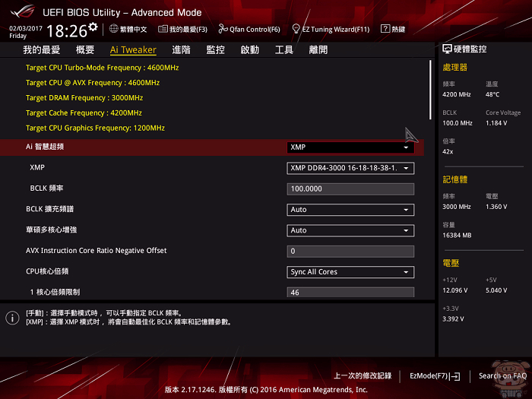Select the CPU核心倍頻 label
Image resolution: width=532 pixels, height=399 pixels.
point(47,271)
